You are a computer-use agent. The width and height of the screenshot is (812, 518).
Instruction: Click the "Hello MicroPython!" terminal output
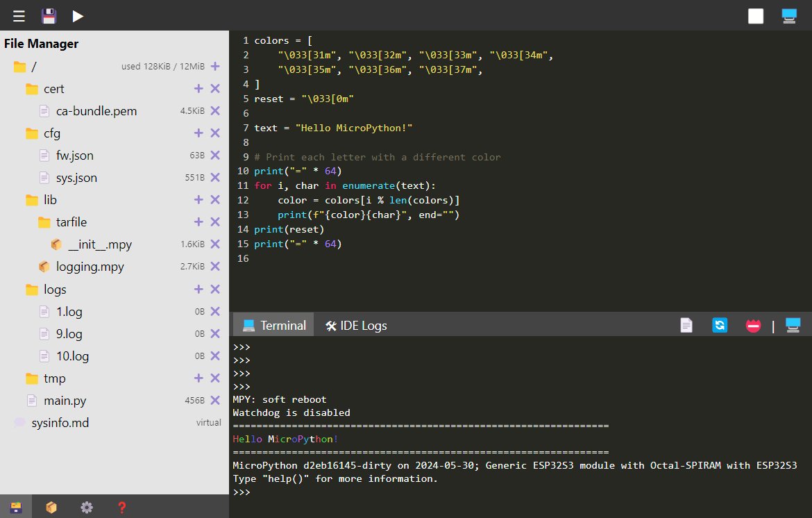pyautogui.click(x=285, y=439)
